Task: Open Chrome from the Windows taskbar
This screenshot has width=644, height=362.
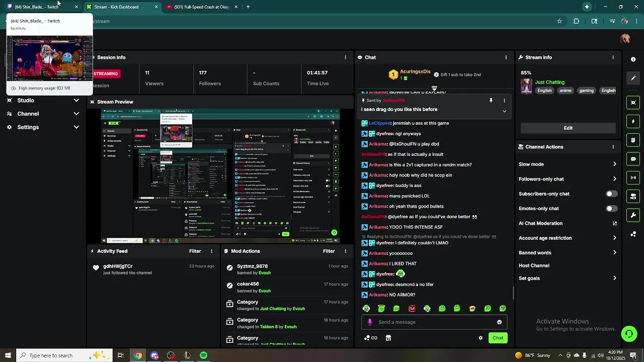Action: (x=137, y=355)
